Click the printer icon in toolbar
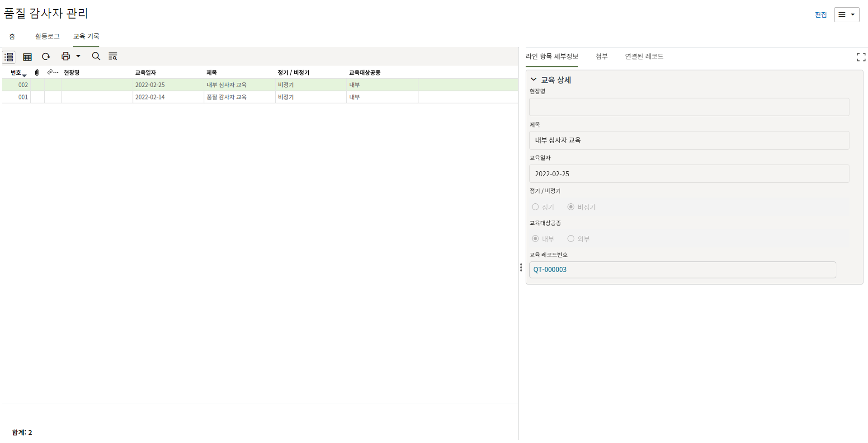Viewport: 868px width, 443px height. [66, 57]
